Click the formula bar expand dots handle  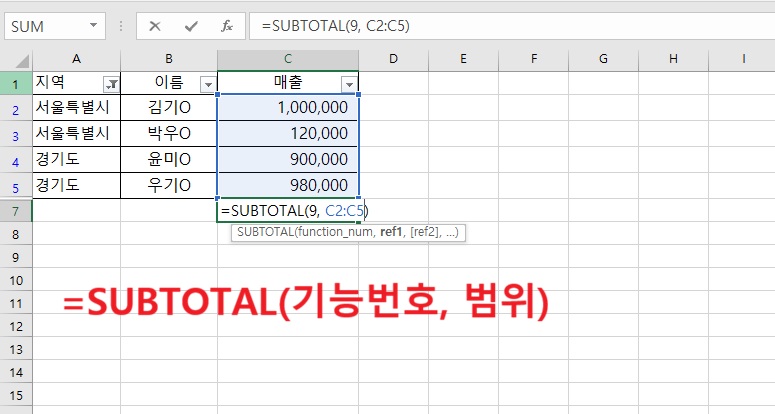(x=121, y=26)
